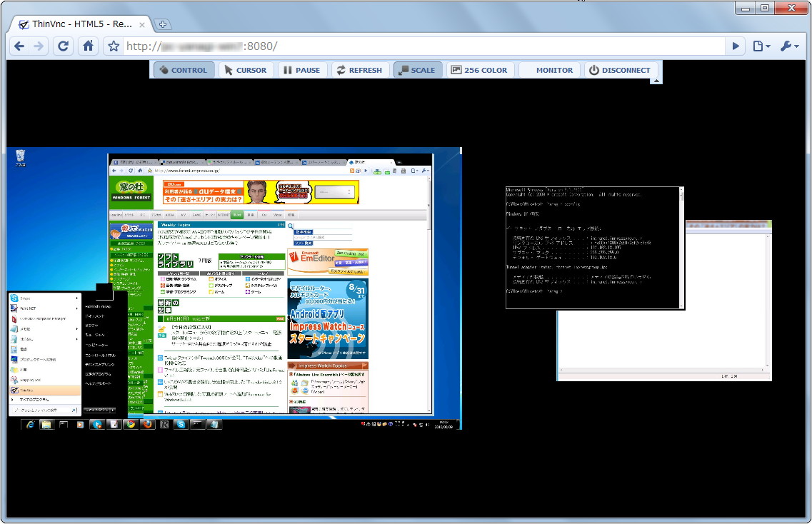Open Windows Media Player on remote taskbar
The width and height of the screenshot is (812, 524).
click(x=80, y=425)
